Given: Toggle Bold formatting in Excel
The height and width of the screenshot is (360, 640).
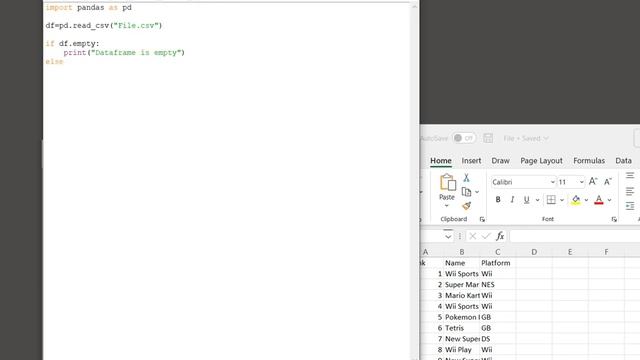Looking at the screenshot, I should pos(498,200).
